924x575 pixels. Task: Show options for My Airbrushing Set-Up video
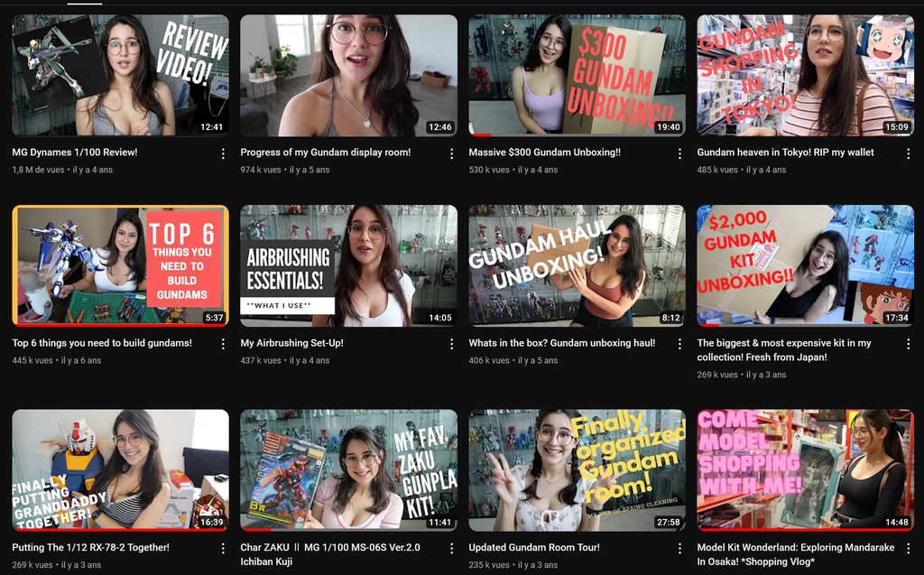451,345
